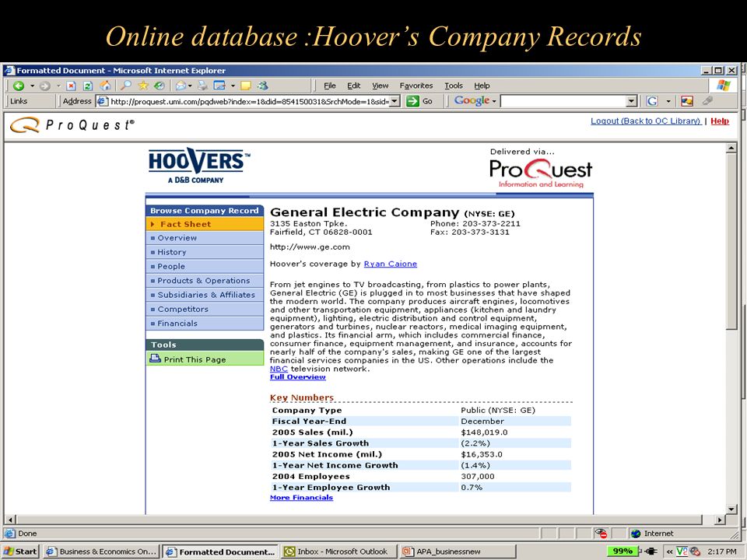This screenshot has width=747, height=560.
Task: Open the File menu
Action: pos(330,86)
